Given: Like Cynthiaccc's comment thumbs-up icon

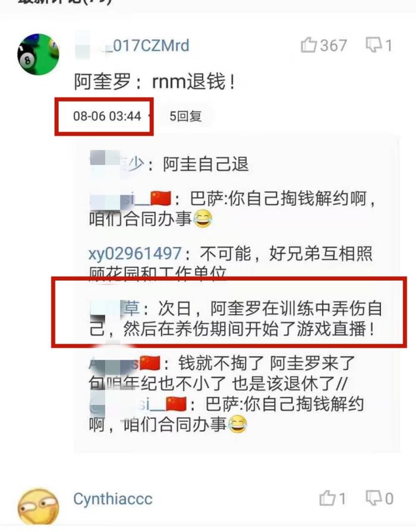Looking at the screenshot, I should click(327, 498).
